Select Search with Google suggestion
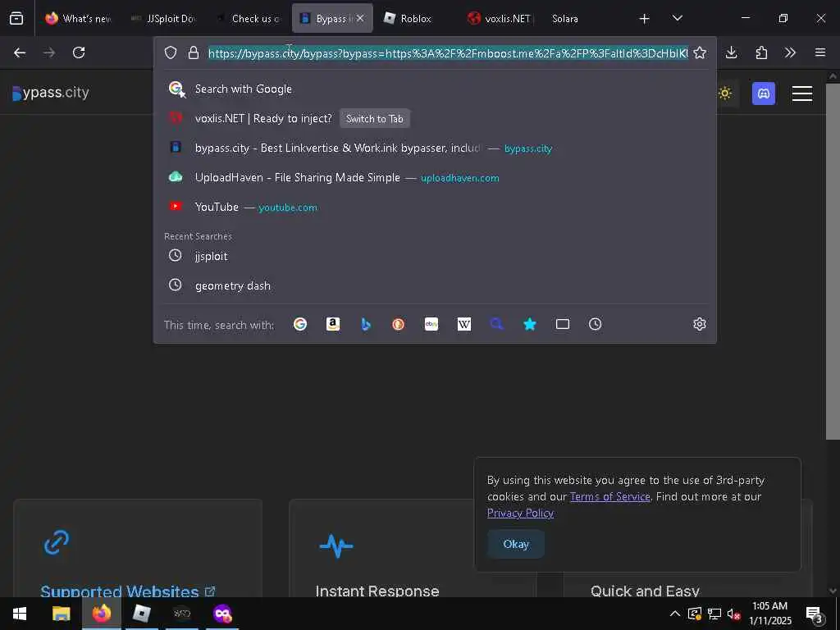The height and width of the screenshot is (630, 840). [435, 89]
